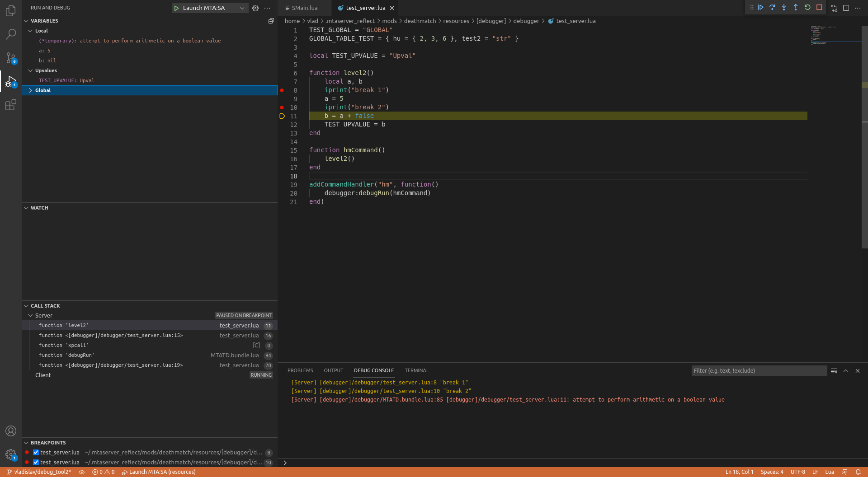The width and height of the screenshot is (868, 477).
Task: Restart the debug session
Action: (x=807, y=8)
